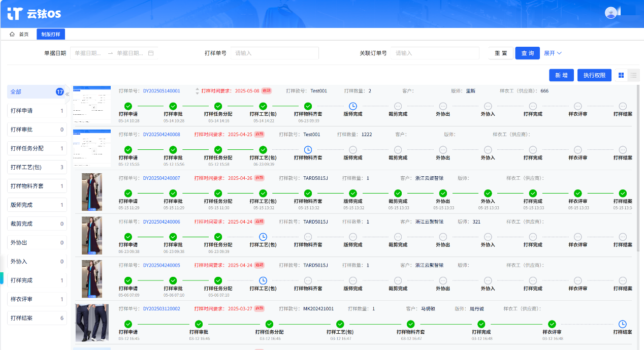Open order link DY202504240007
The height and width of the screenshot is (350, 644).
(x=162, y=178)
